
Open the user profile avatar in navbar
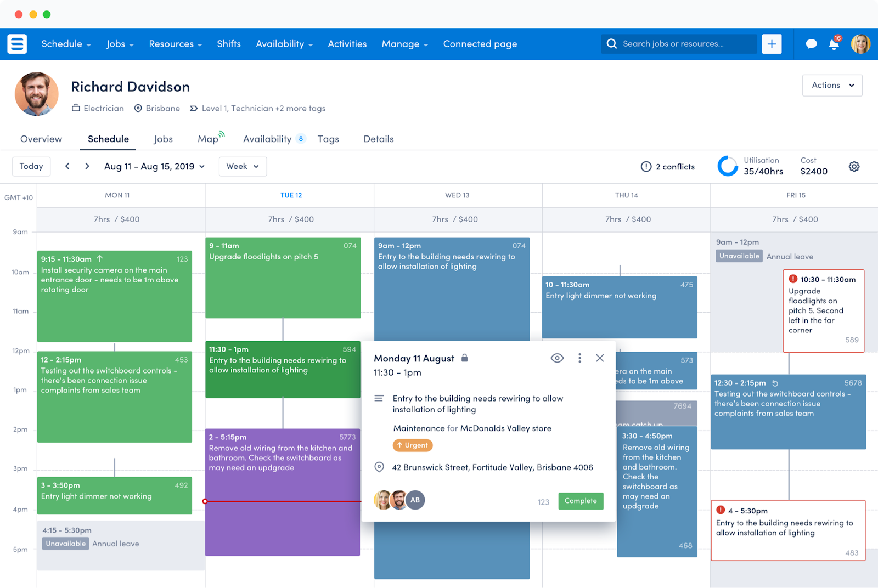(860, 44)
